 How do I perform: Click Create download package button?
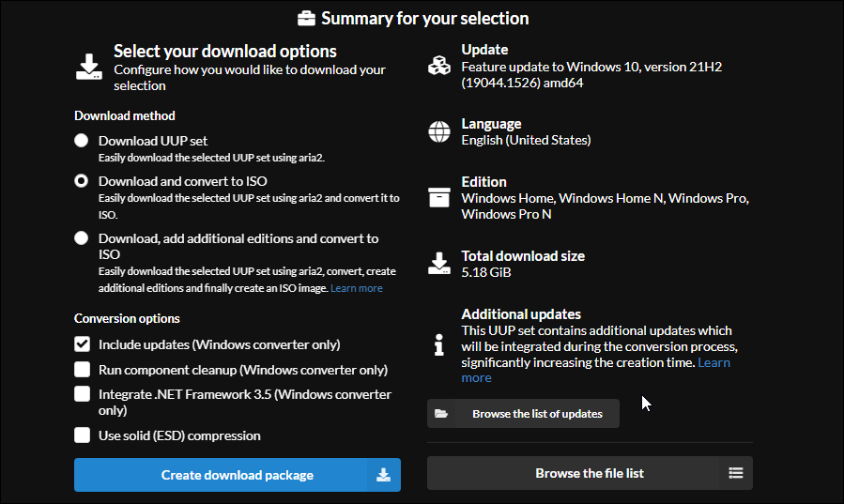click(x=238, y=475)
